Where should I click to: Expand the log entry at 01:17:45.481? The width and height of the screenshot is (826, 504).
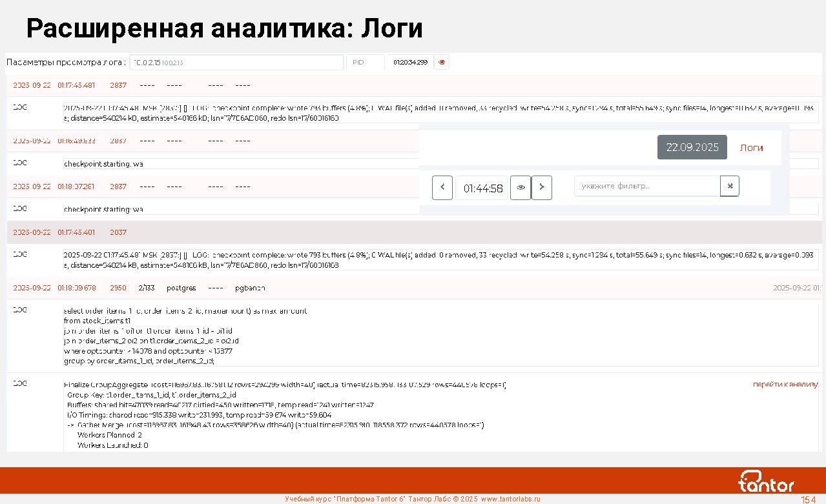[x=76, y=85]
